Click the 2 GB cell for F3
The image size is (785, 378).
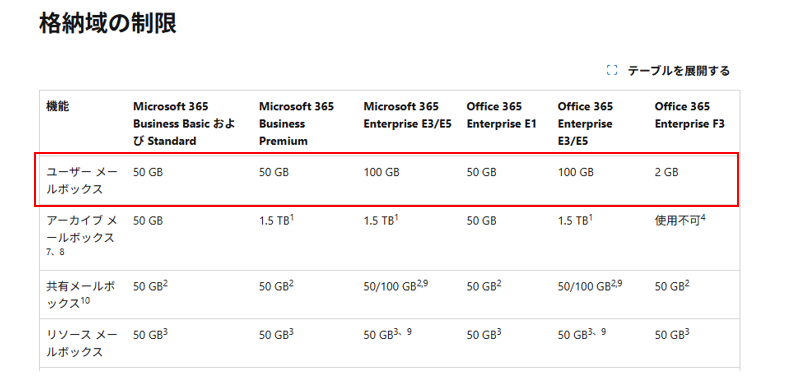[666, 173]
